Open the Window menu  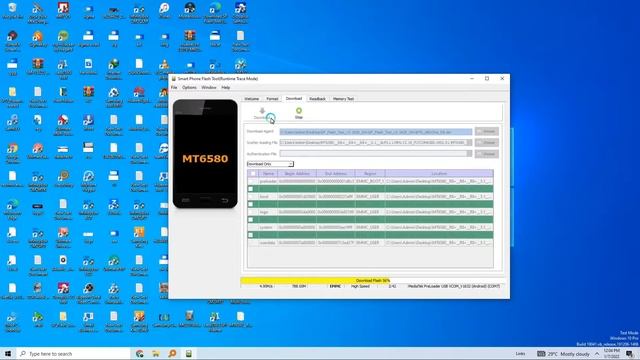point(209,87)
